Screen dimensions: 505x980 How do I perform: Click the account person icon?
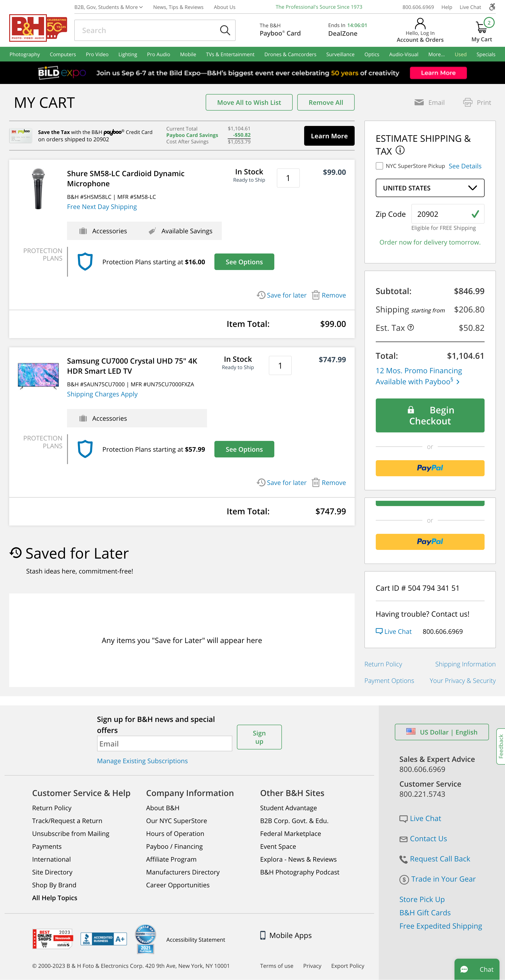420,24
